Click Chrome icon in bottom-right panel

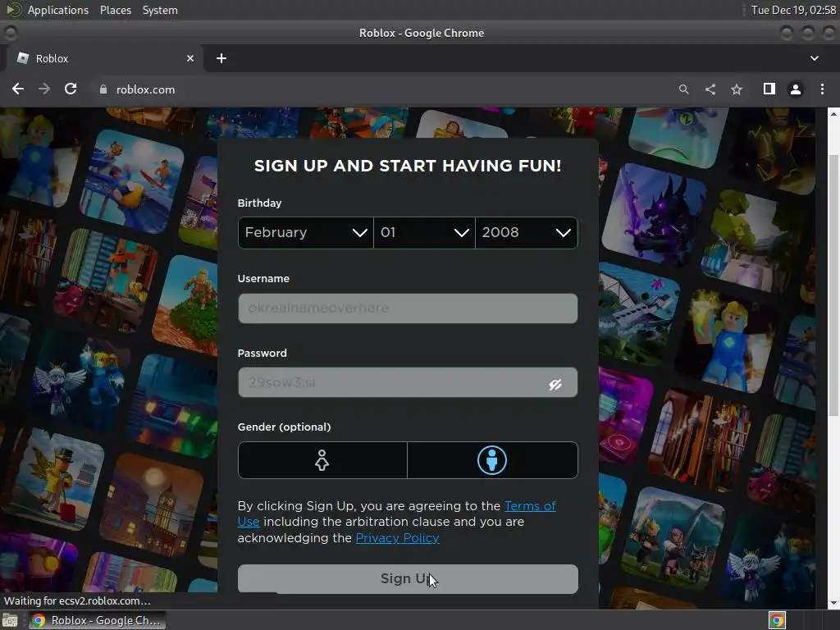[777, 620]
